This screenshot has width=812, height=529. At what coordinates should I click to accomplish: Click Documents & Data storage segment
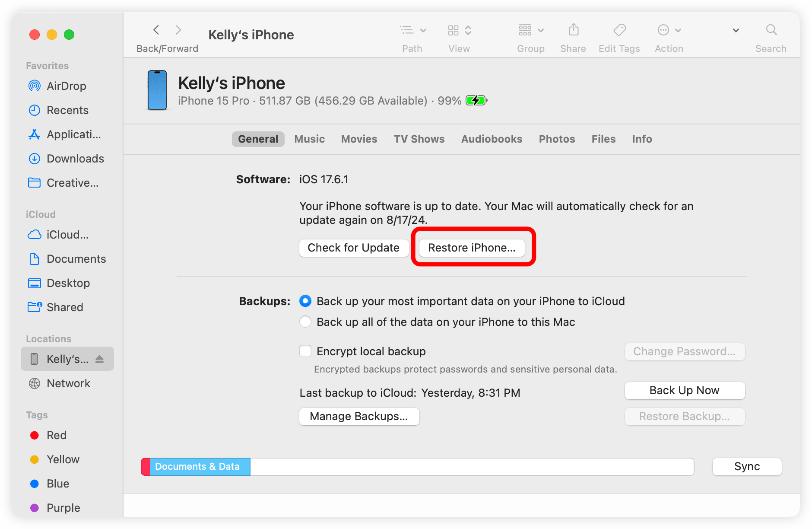tap(200, 467)
